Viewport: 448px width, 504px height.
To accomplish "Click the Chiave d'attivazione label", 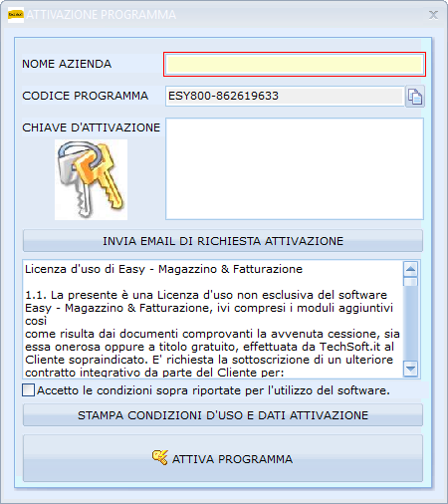I will click(x=91, y=127).
